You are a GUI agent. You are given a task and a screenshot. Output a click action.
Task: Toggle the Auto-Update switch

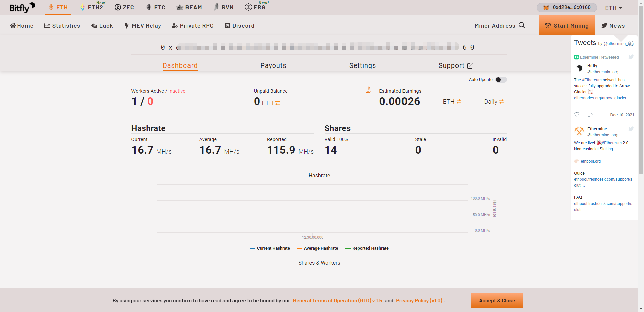501,80
